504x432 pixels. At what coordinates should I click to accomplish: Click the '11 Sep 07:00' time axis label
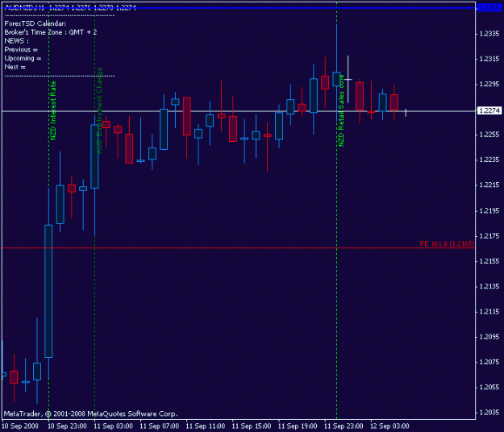tap(160, 426)
